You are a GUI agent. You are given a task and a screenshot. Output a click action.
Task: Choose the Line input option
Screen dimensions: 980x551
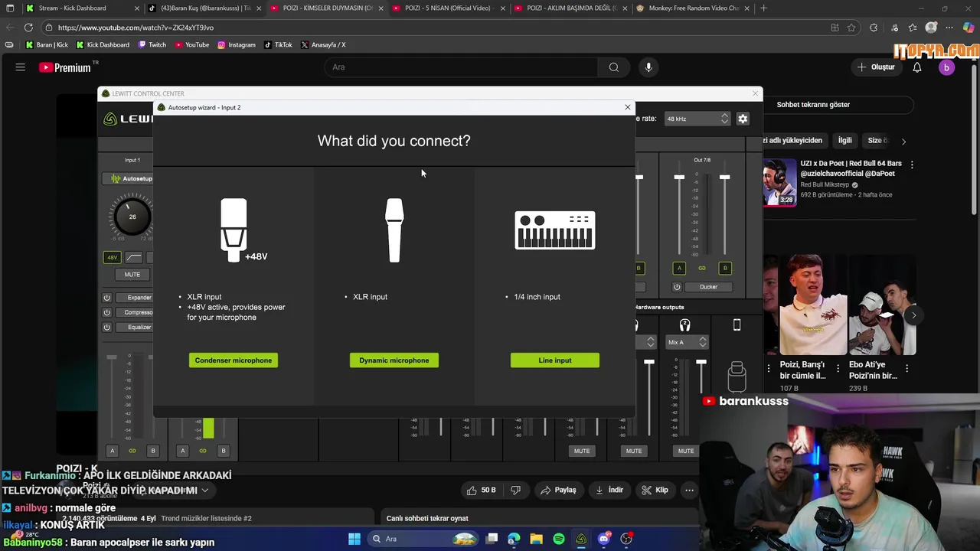click(555, 360)
